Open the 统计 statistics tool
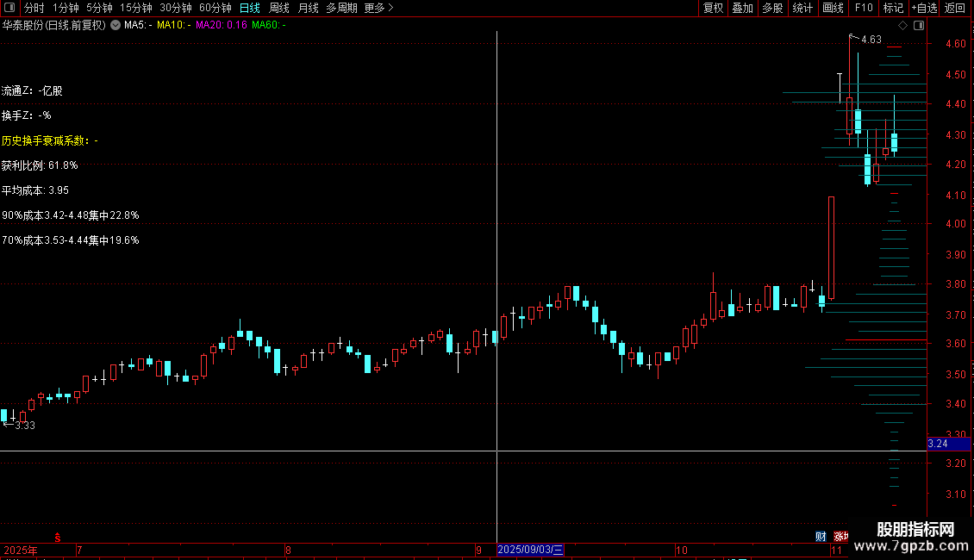The image size is (974, 560). pos(802,8)
